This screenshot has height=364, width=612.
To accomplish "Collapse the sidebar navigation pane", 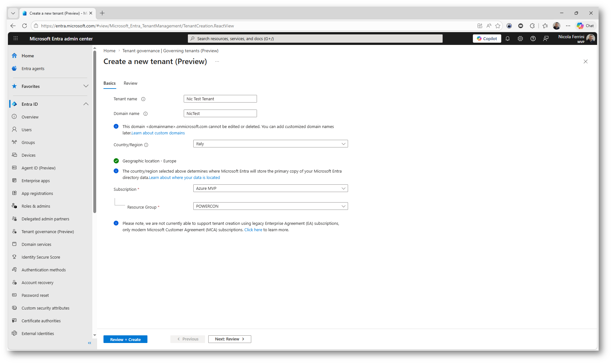I will 89,343.
